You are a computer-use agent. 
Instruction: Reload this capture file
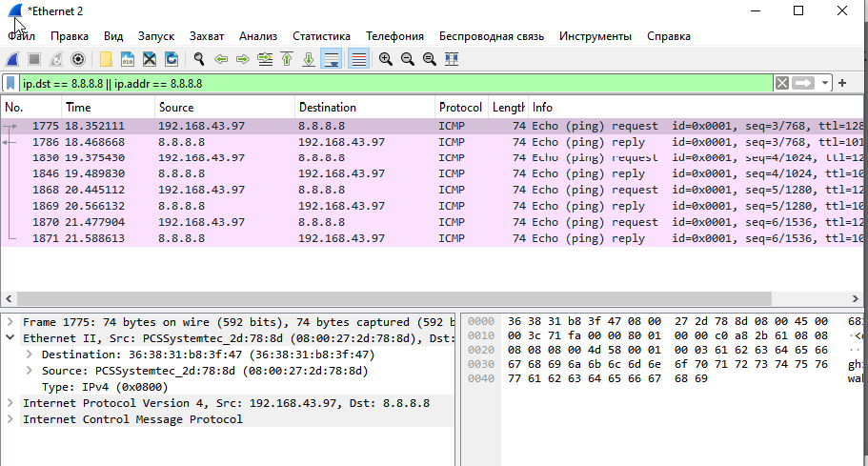point(172,59)
